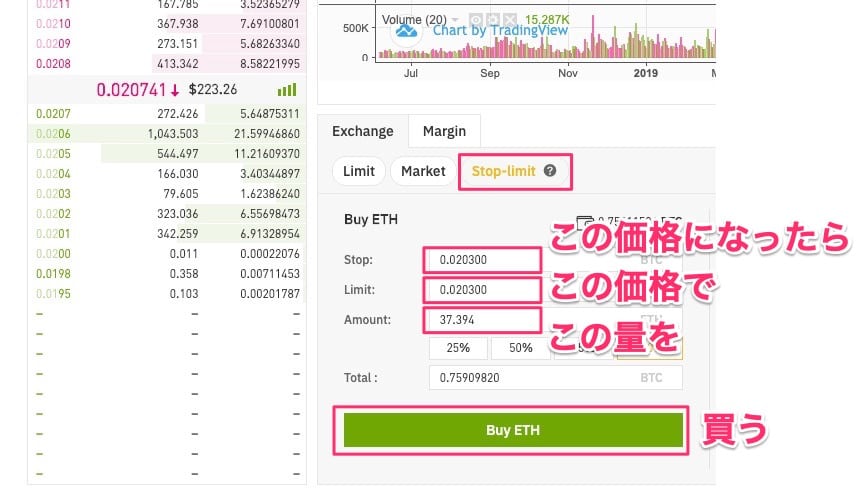The width and height of the screenshot is (868, 498).
Task: Click the TradingView cloud logo icon
Action: (407, 30)
